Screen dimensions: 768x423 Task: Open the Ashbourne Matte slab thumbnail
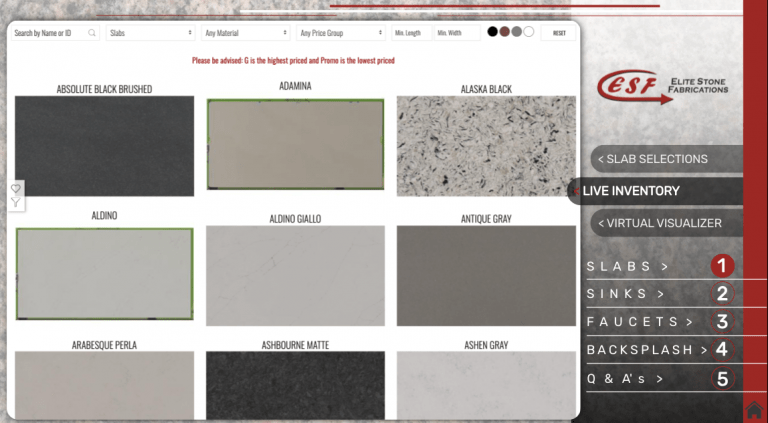click(x=295, y=385)
